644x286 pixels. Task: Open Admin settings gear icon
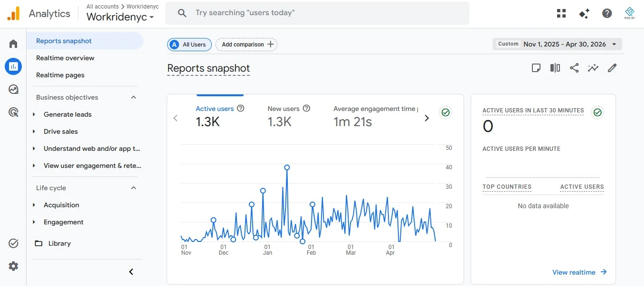pos(13,266)
